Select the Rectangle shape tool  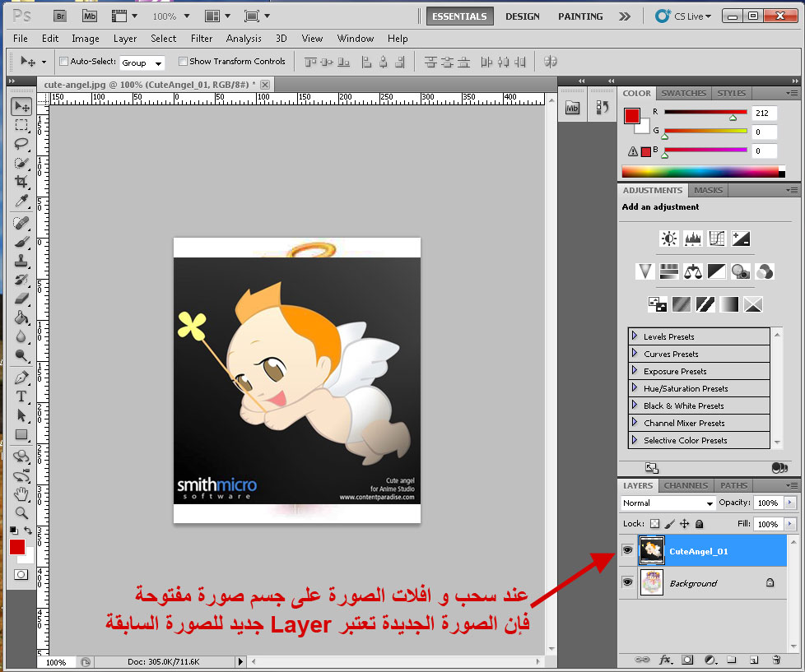(x=21, y=434)
